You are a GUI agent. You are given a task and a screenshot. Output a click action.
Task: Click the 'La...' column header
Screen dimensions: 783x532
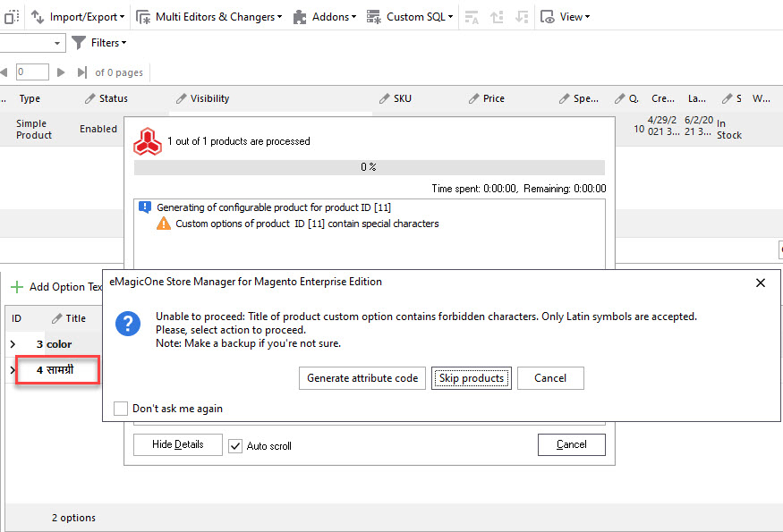[x=696, y=99]
